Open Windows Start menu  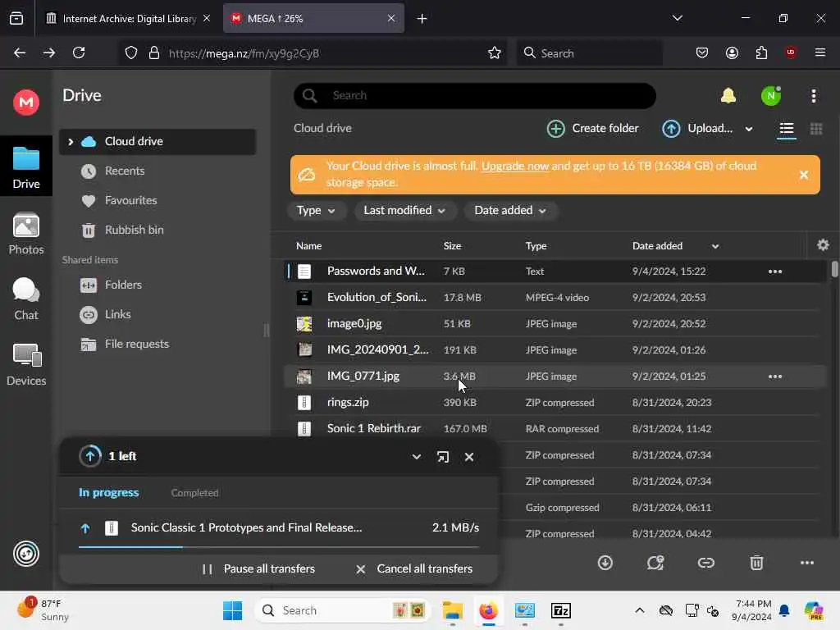coord(232,610)
